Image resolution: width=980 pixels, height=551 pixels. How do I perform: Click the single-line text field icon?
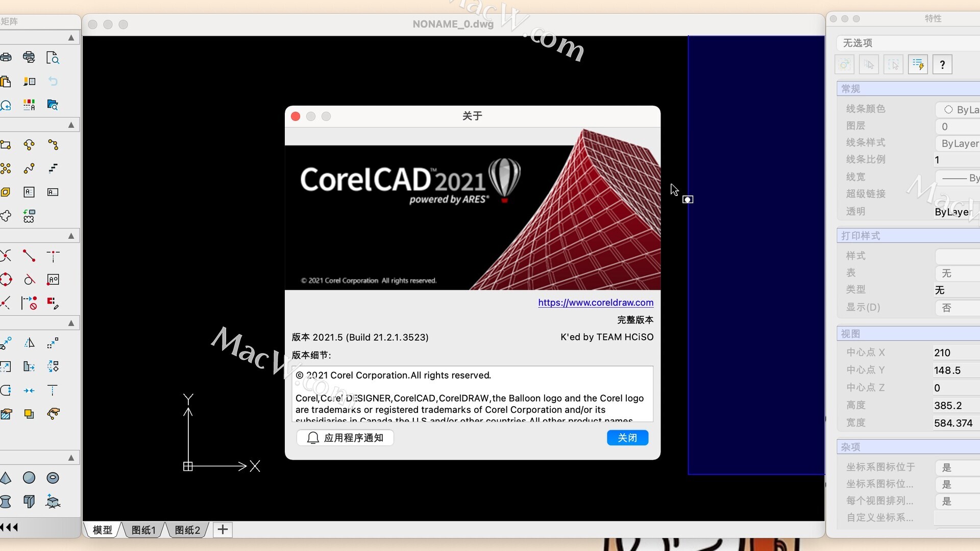coord(53,192)
